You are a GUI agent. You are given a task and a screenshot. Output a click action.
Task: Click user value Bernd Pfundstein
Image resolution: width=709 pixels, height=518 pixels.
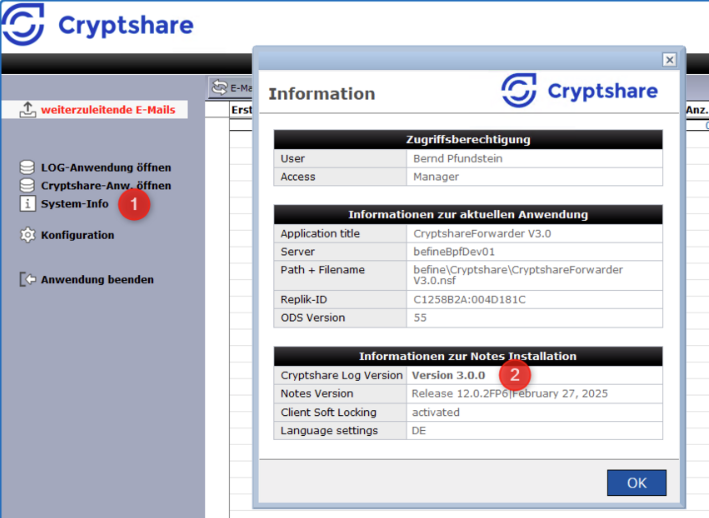point(458,159)
